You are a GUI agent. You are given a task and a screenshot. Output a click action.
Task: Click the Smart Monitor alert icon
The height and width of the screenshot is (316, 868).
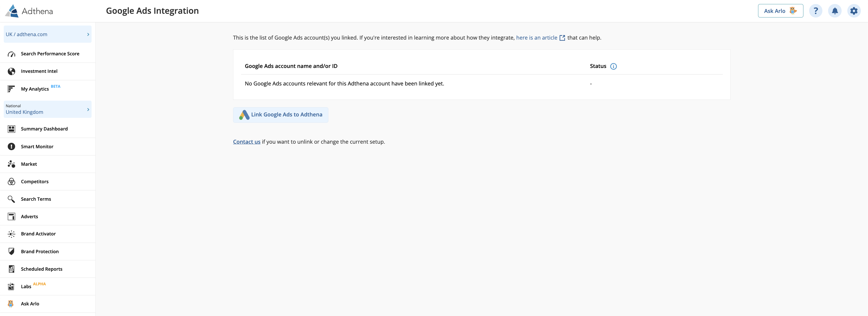(x=11, y=147)
